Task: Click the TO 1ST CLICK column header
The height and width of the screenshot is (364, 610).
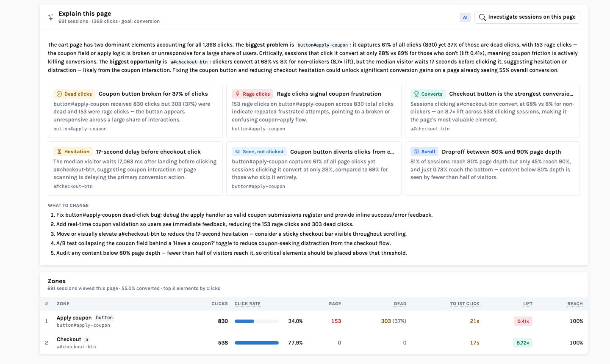Action: tap(465, 304)
